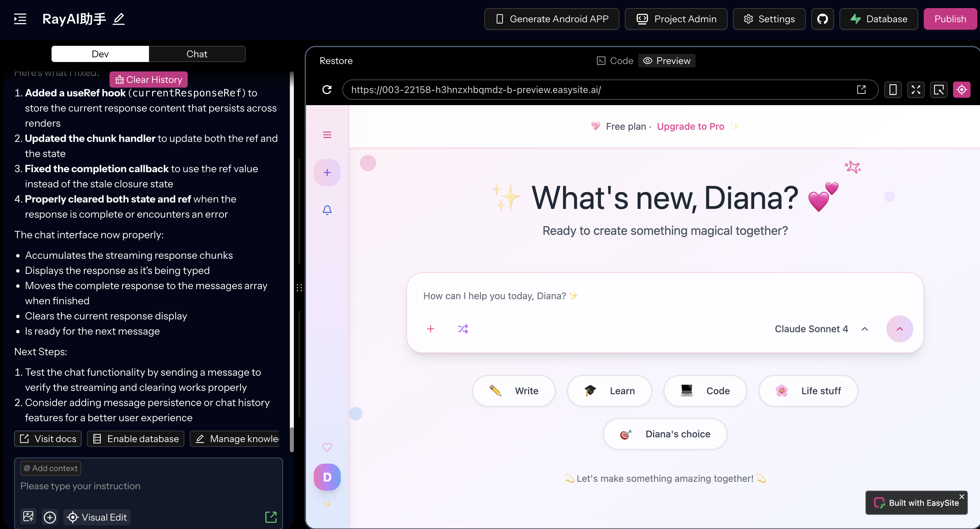Toggle the Visual Edit mode button
Viewport: 980px width, 529px height.
(97, 517)
